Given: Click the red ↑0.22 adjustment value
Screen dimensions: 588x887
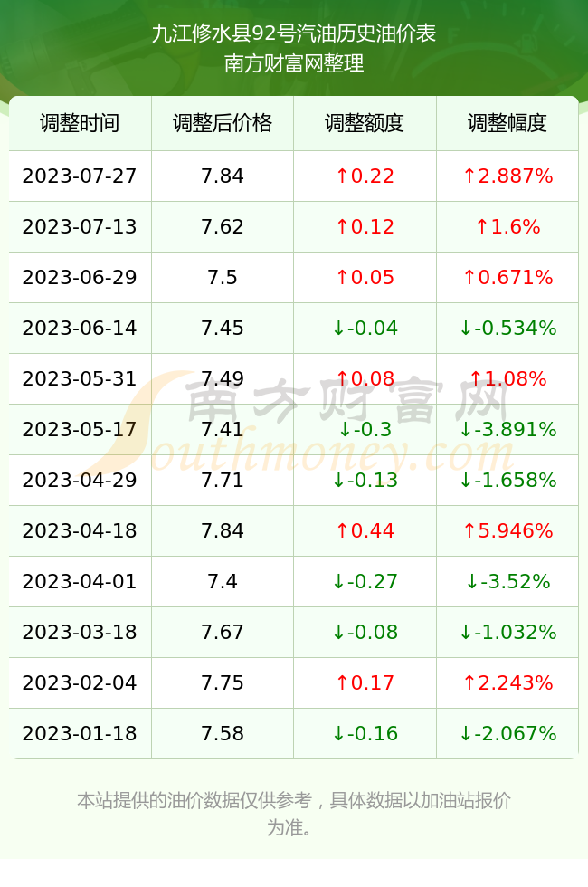Looking at the screenshot, I should point(365,176).
